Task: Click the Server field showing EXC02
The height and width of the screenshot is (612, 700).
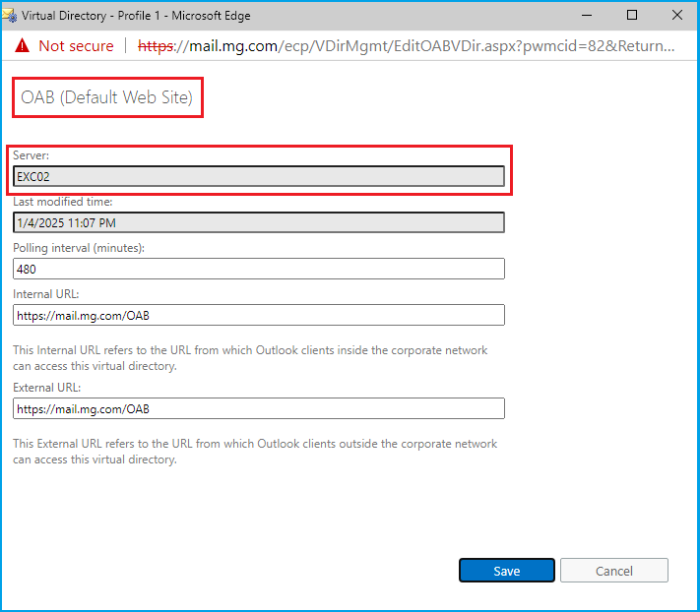Action: [x=259, y=176]
